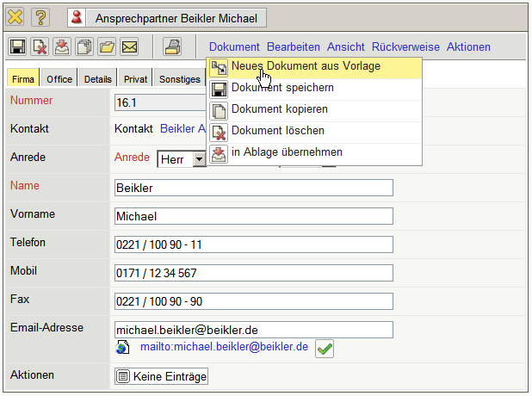Click the save document floppy icon in toolbar
532x396 pixels.
17,46
